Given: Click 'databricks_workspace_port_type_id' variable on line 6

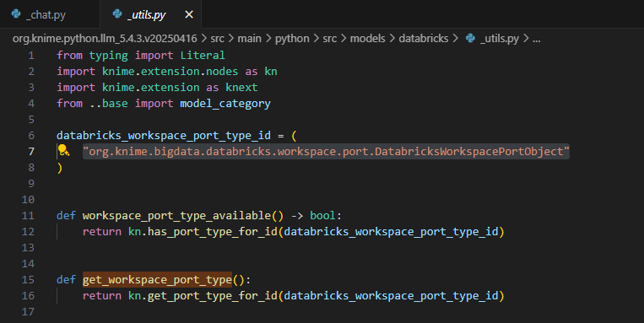Looking at the screenshot, I should pos(164,136).
